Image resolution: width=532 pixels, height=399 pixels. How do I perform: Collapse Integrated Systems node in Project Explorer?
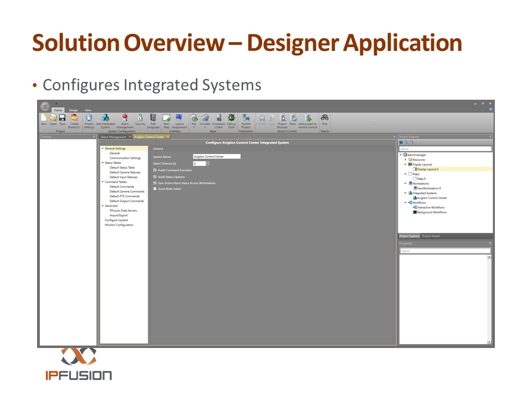point(405,193)
